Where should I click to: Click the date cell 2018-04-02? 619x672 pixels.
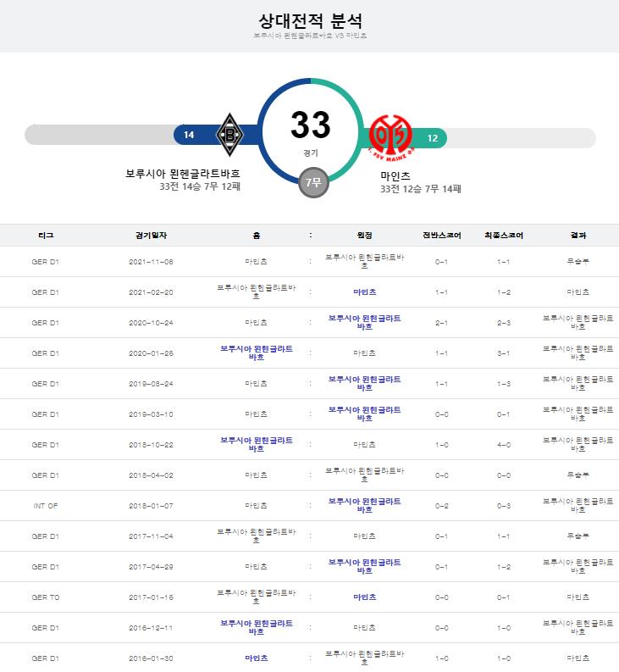point(151,475)
